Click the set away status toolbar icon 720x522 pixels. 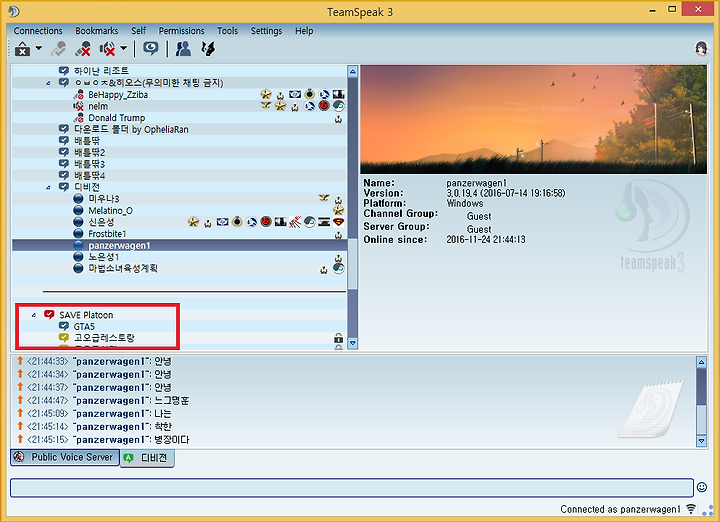point(208,49)
